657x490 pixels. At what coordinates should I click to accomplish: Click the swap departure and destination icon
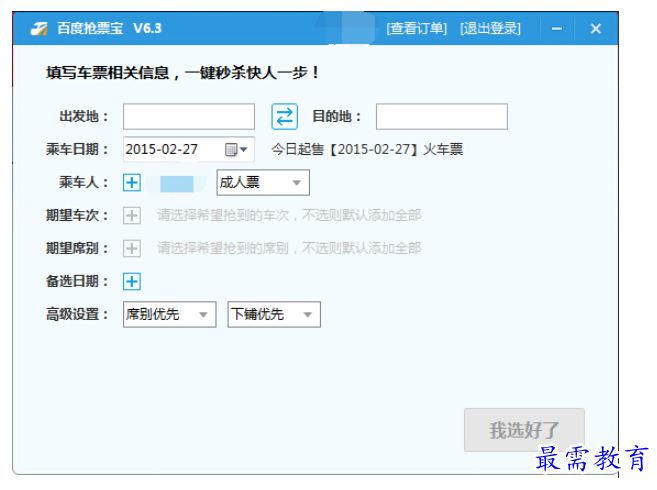tap(285, 117)
